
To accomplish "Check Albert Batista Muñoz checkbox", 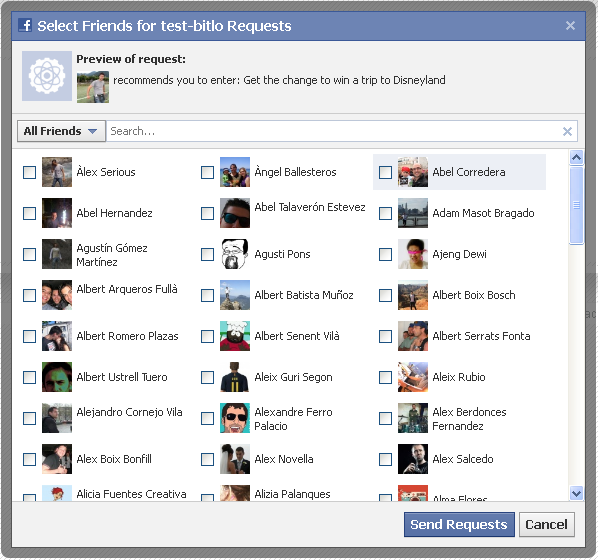I will pos(207,295).
